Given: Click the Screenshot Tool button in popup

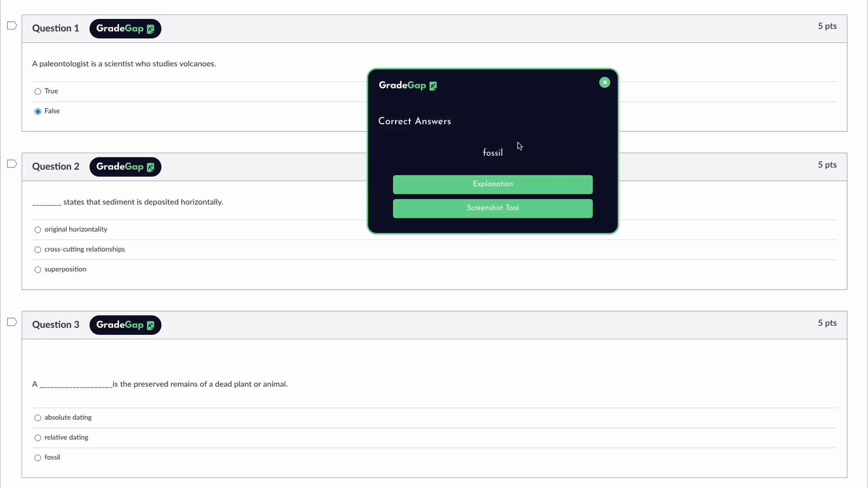Looking at the screenshot, I should pos(493,208).
